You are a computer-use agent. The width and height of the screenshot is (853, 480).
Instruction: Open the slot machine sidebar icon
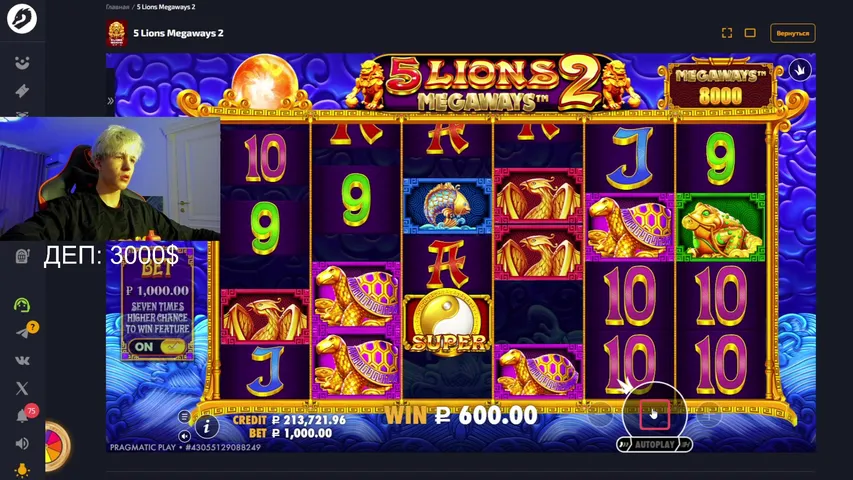22,256
